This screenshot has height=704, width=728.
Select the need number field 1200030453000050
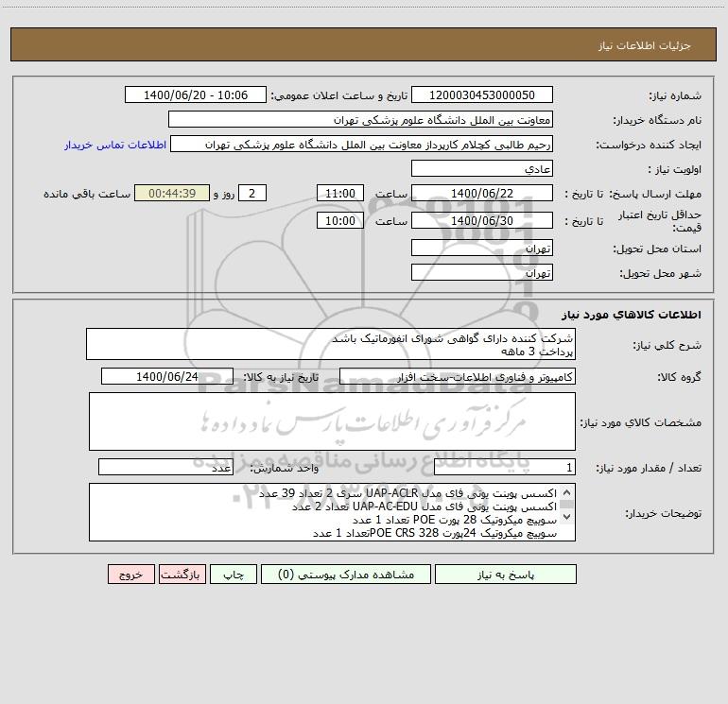point(482,94)
